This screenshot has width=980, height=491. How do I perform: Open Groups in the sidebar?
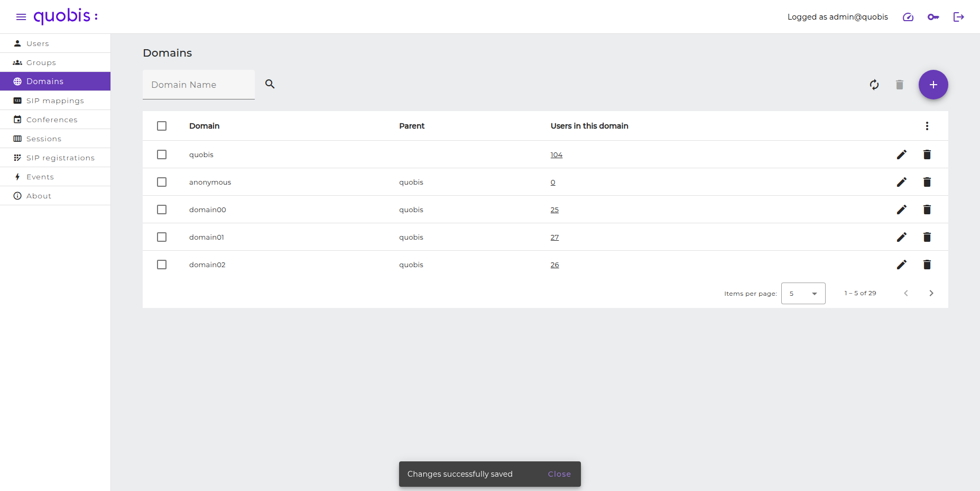(55, 62)
